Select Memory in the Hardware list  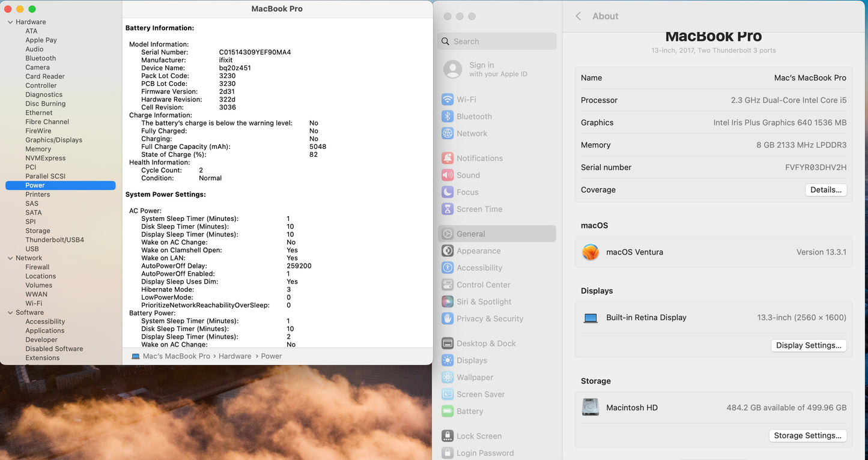click(x=38, y=149)
